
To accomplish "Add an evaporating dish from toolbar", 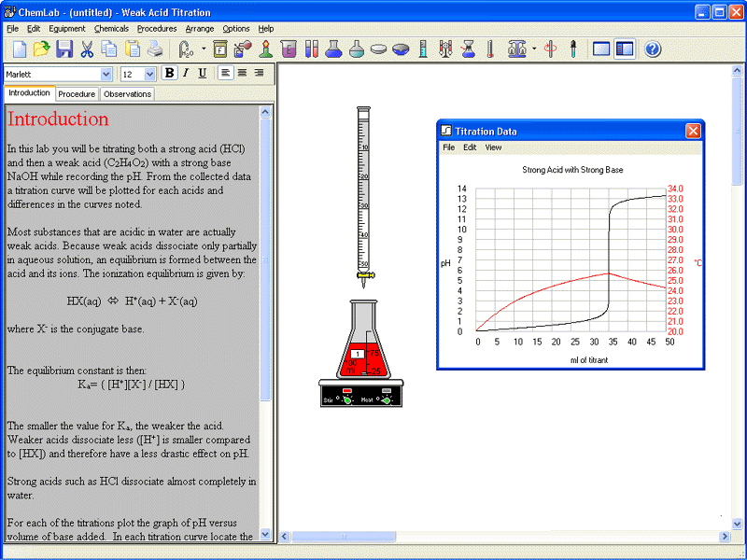I will tap(401, 49).
